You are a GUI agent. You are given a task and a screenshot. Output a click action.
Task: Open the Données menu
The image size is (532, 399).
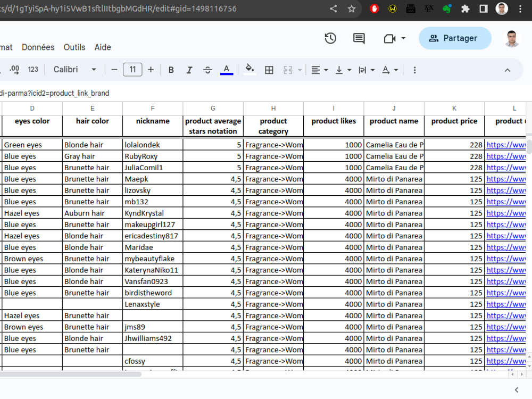[38, 47]
